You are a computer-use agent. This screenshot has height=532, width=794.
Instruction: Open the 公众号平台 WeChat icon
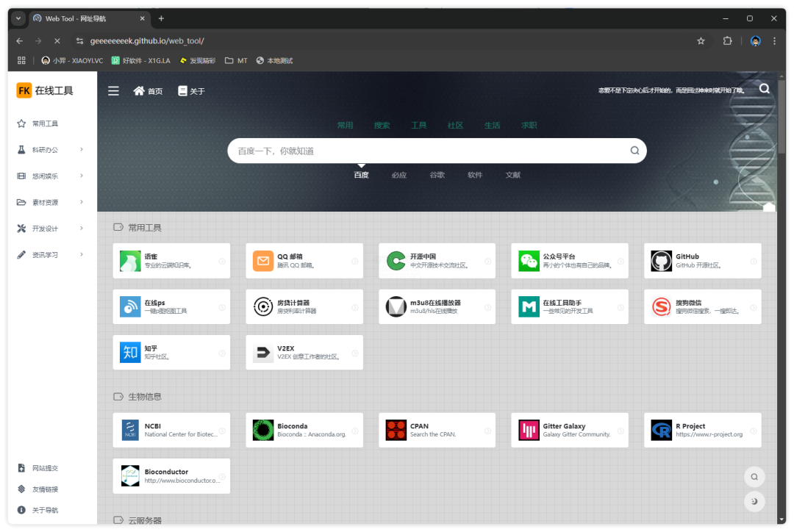(x=529, y=261)
